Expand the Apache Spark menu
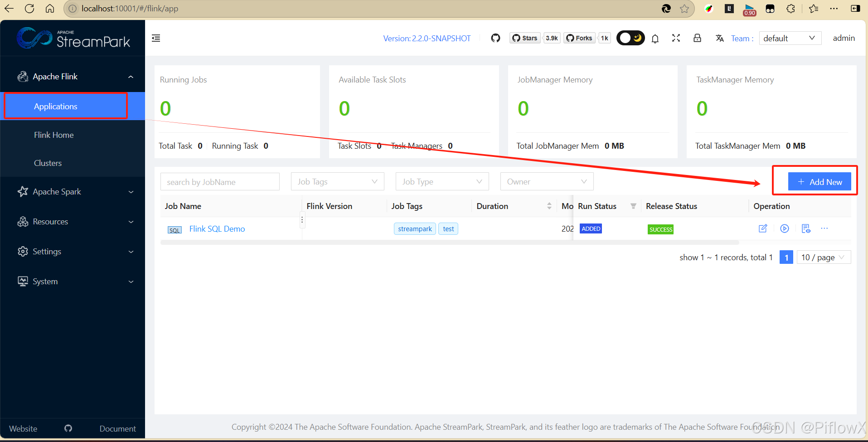The width and height of the screenshot is (868, 442). (x=73, y=192)
